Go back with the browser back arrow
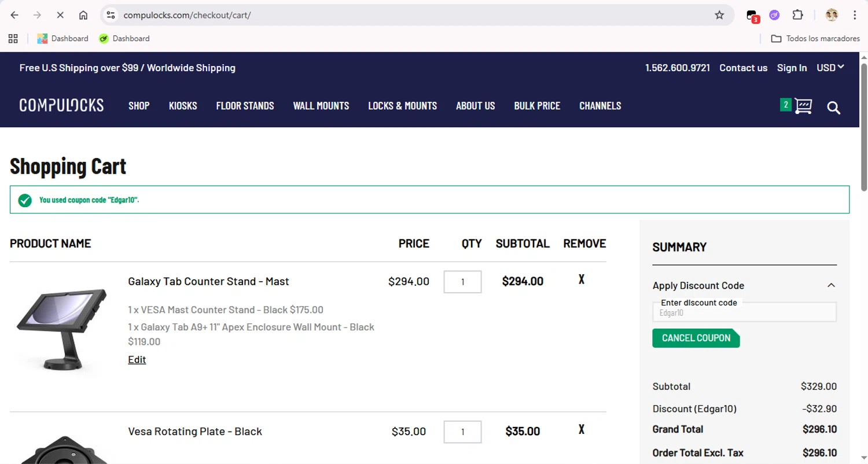 14,15
